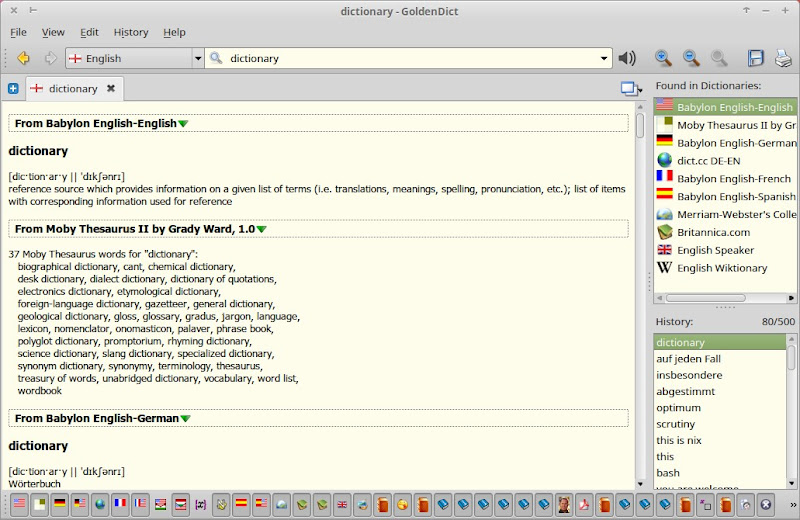Open the English group dropdown
Screen dimensions: 800x520
(x=198, y=58)
